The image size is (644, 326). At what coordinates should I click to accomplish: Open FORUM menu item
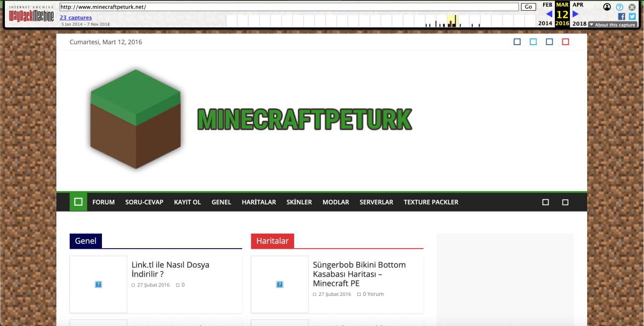pyautogui.click(x=104, y=202)
